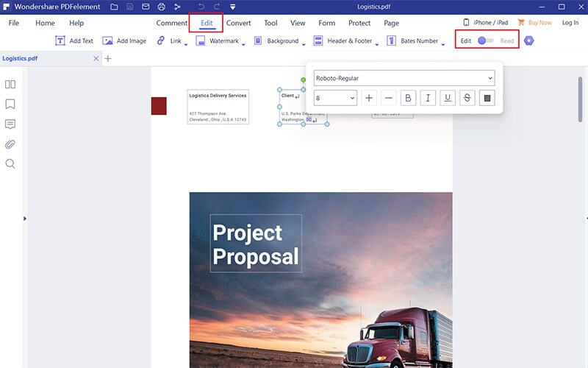
Task: Open the search panel magnifier icon
Action: pos(10,163)
